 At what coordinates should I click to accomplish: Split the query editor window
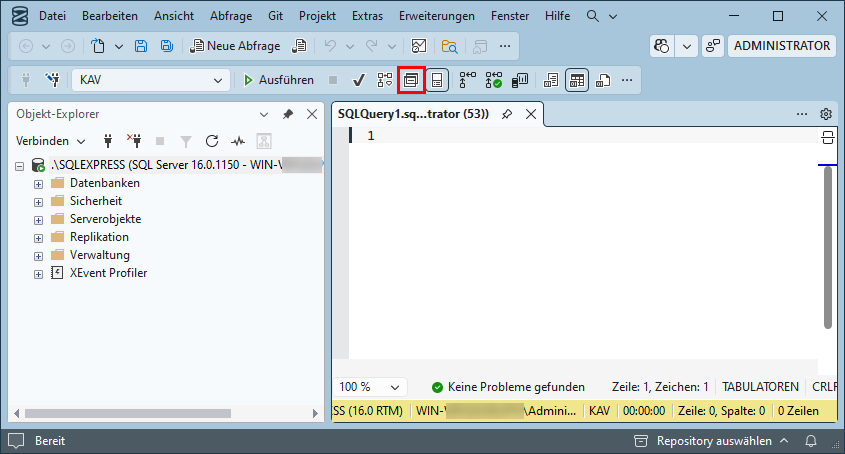828,137
